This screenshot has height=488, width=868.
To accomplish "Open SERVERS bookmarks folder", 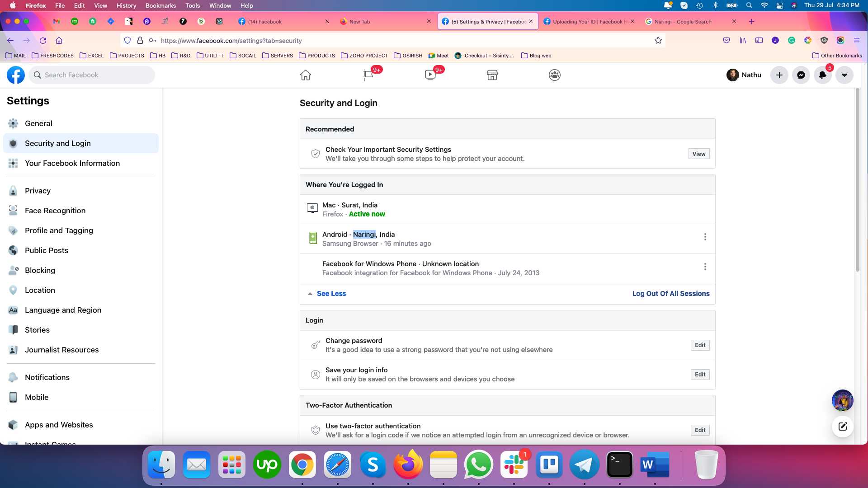I will [278, 56].
